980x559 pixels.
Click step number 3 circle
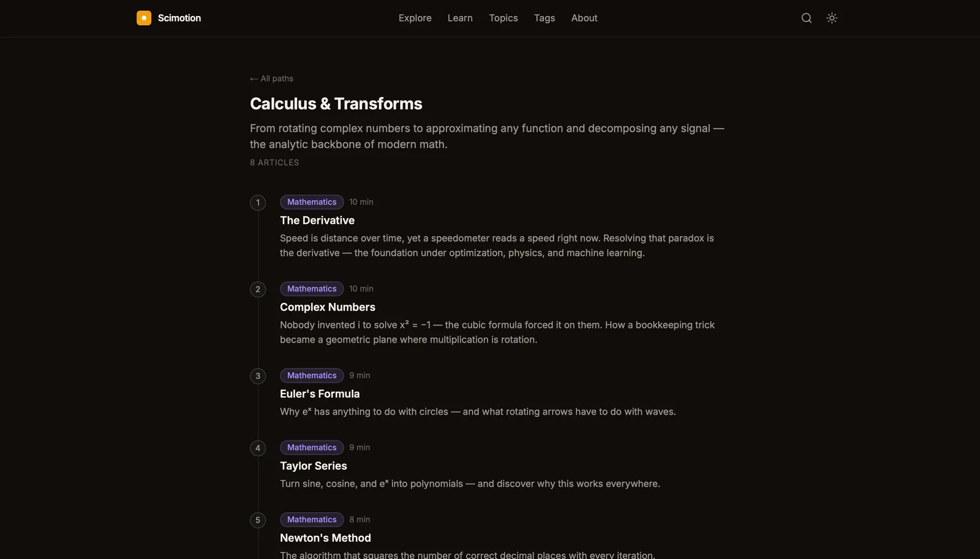pos(258,376)
